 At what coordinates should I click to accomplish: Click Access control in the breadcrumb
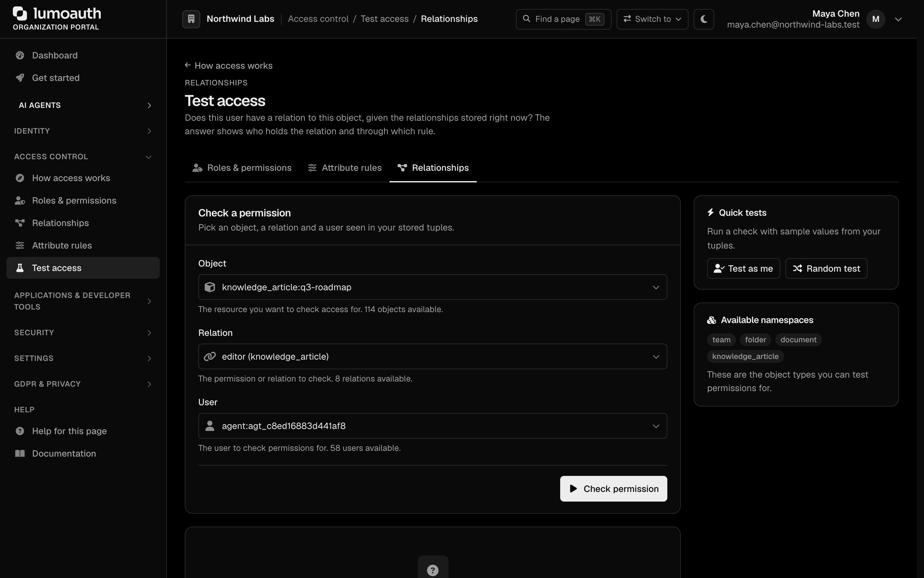point(318,19)
